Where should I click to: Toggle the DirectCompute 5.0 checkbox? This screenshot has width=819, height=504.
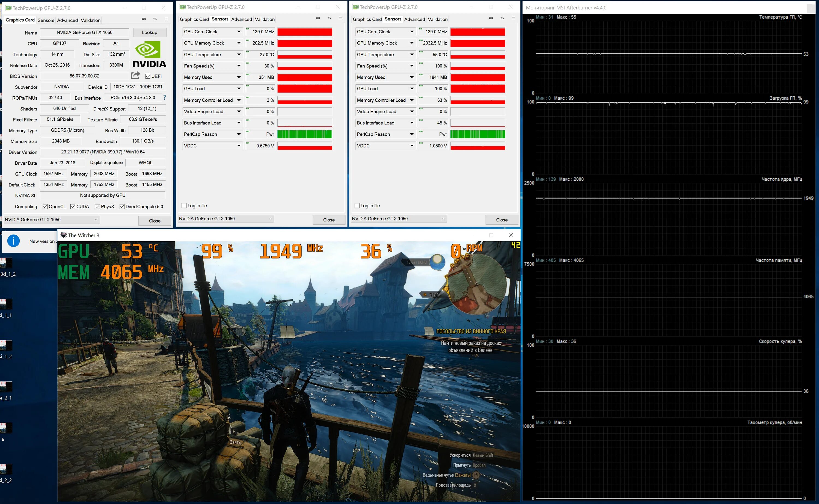[122, 207]
